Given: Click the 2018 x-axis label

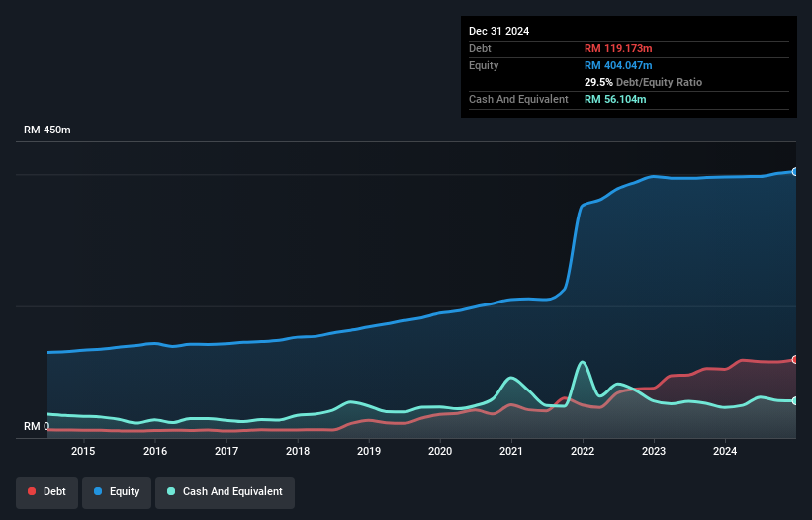Looking at the screenshot, I should pyautogui.click(x=298, y=451).
